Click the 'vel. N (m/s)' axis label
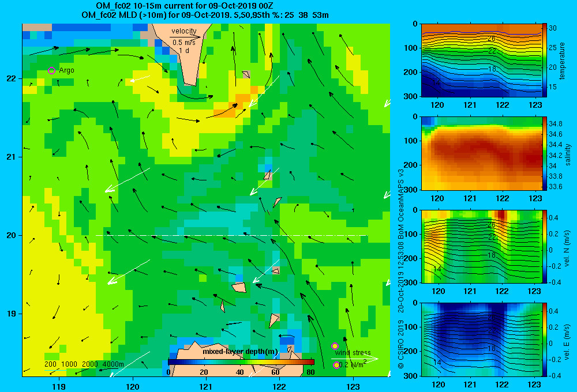The height and width of the screenshot is (392, 577). coord(567,248)
